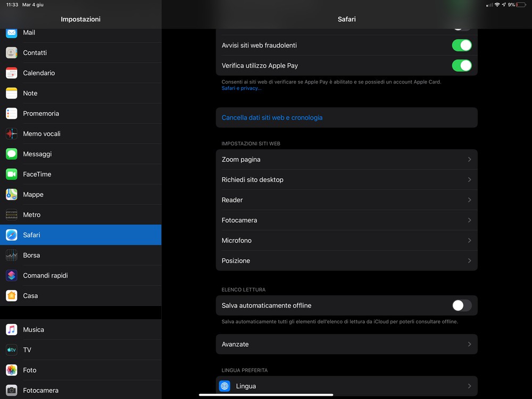Screen dimensions: 532x399
Task: Tap the home indicator bar
Action: pos(266,395)
